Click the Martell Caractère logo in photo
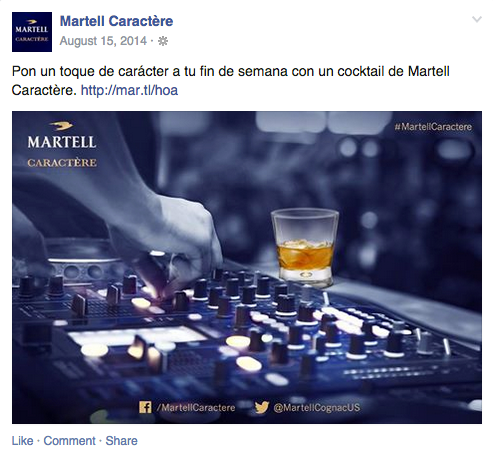 click(x=62, y=144)
